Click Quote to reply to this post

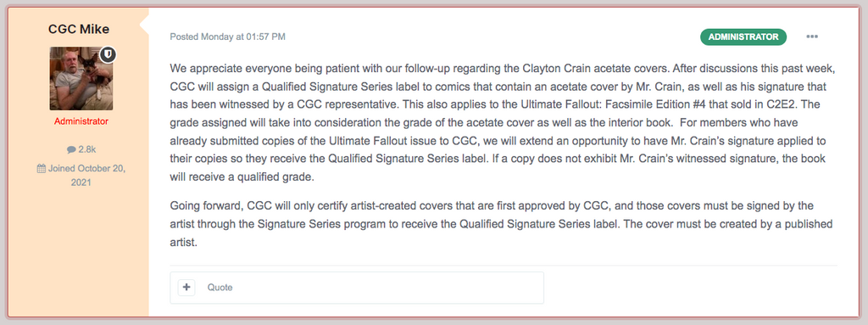220,288
